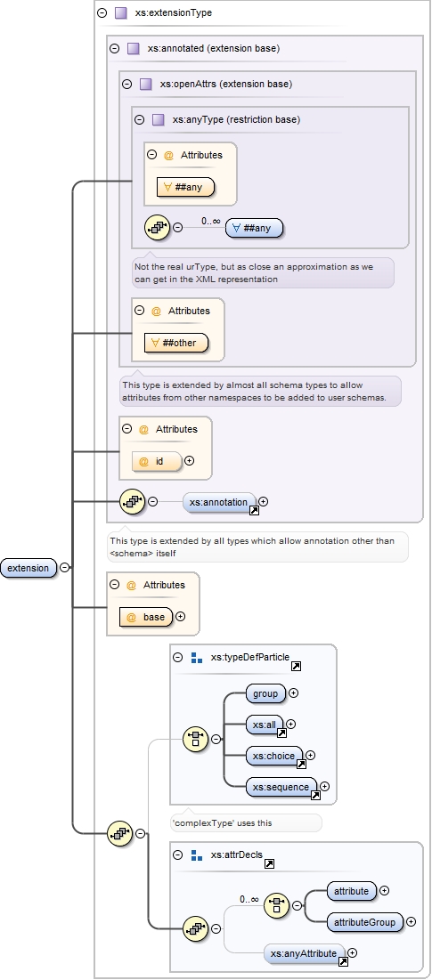Click the xs:sequence reference arrow icon
Image resolution: width=432 pixels, height=980 pixels.
pyautogui.click(x=315, y=796)
